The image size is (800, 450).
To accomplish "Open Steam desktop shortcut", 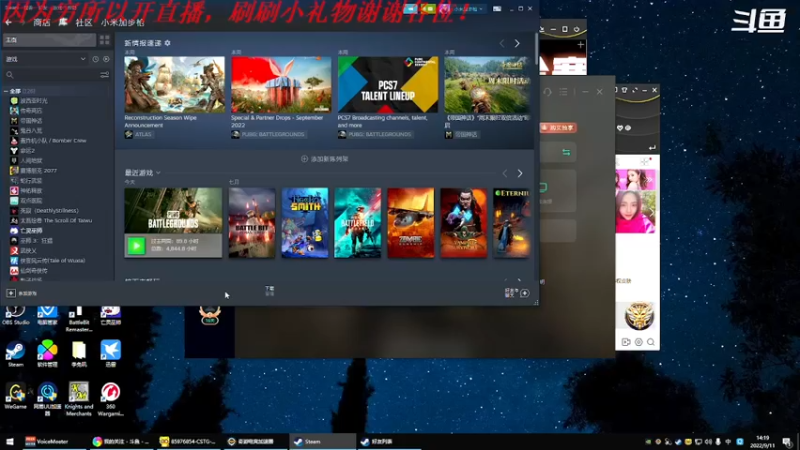I will (15, 354).
